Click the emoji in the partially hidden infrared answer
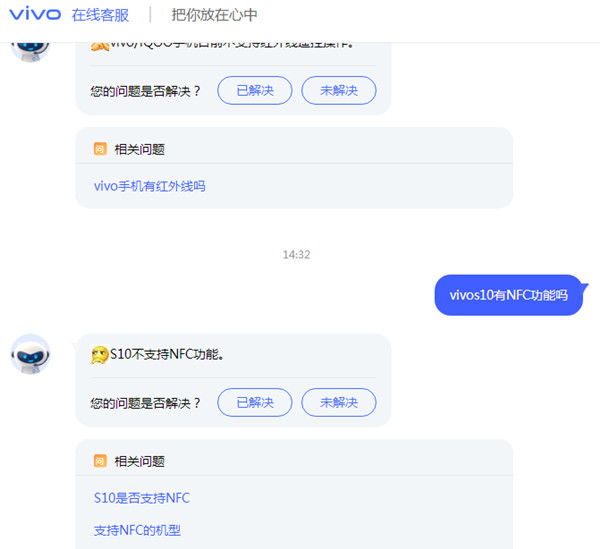 [100, 46]
